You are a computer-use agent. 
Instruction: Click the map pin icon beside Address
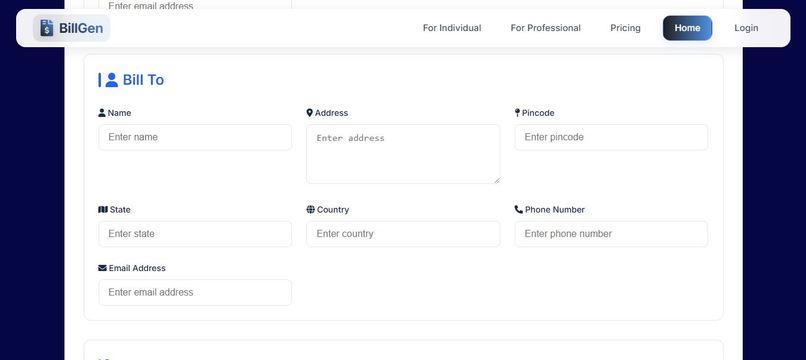click(x=309, y=113)
